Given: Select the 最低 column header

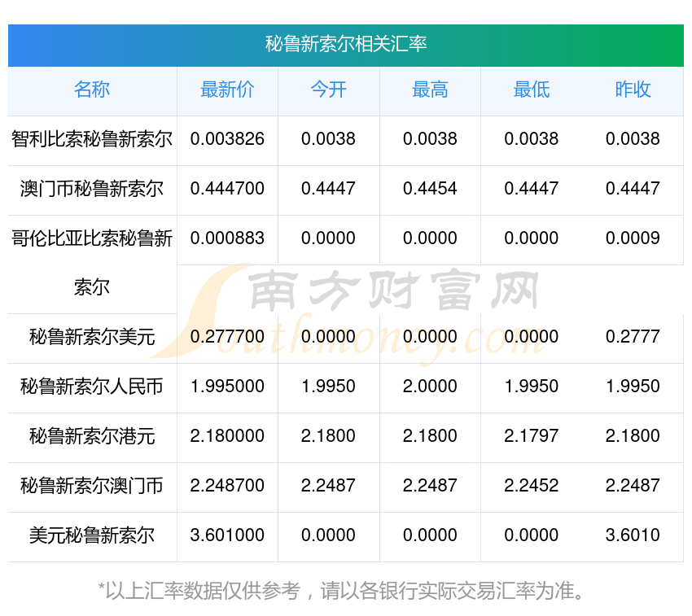Looking at the screenshot, I should click(532, 90).
